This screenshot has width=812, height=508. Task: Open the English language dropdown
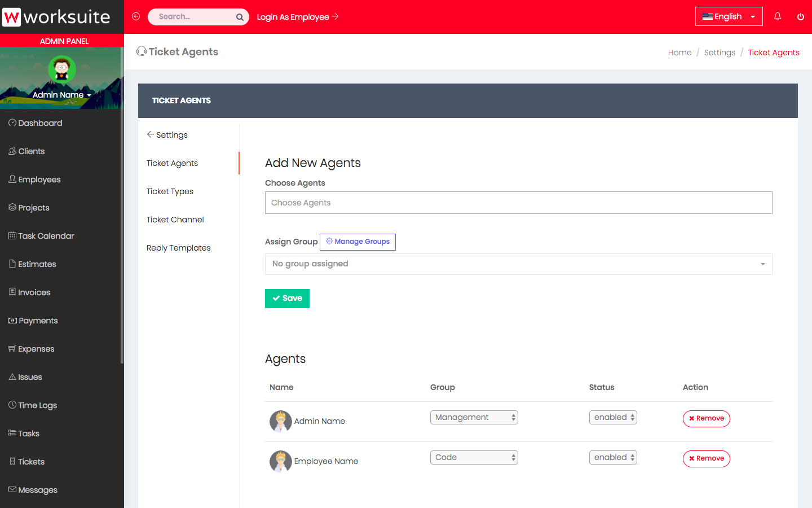click(x=729, y=17)
